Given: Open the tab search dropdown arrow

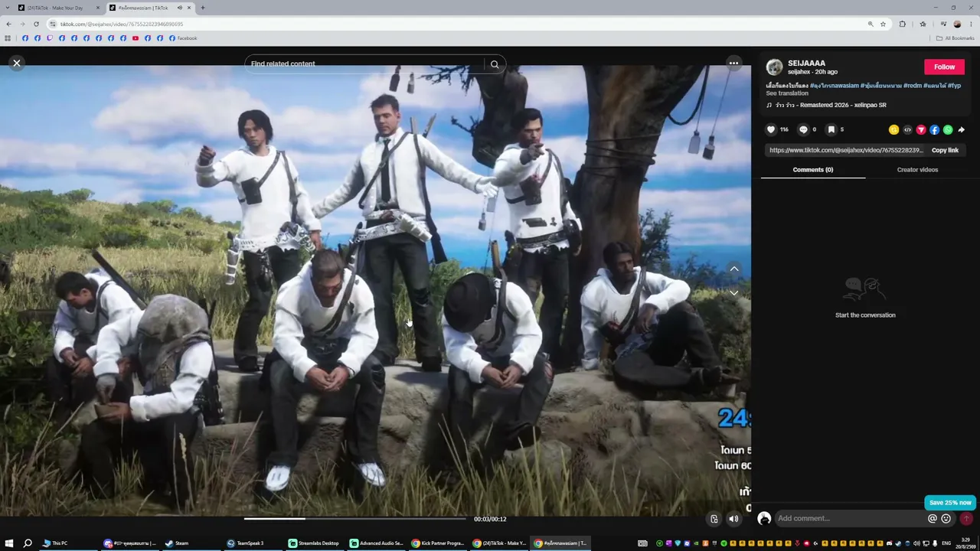Looking at the screenshot, I should [7, 8].
